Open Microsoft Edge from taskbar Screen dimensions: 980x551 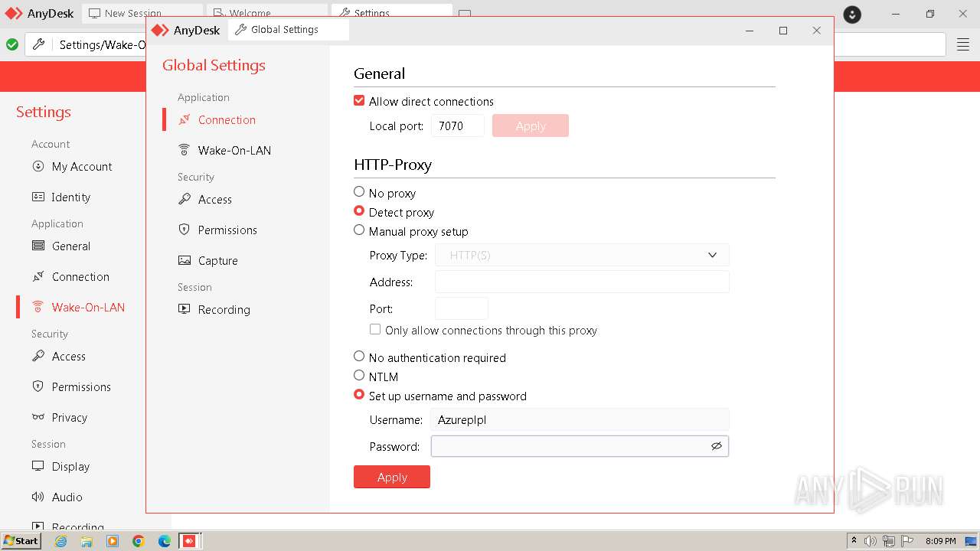(x=165, y=541)
